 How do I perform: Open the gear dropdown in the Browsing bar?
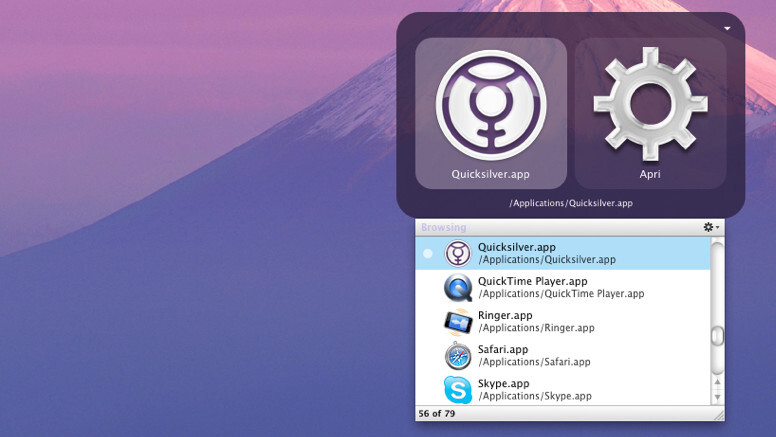(x=711, y=227)
